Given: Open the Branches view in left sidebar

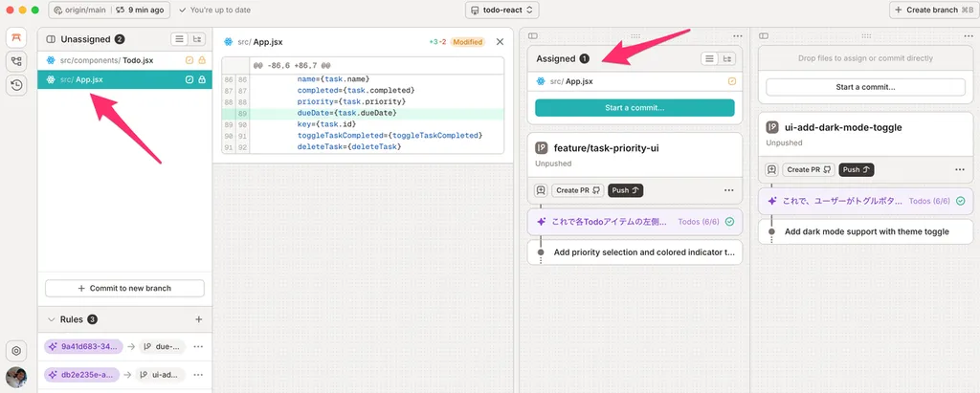Looking at the screenshot, I should click(16, 61).
